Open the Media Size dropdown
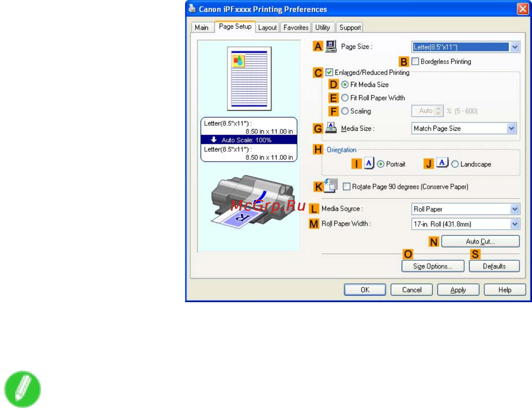The width and height of the screenshot is (532, 410). coord(511,128)
